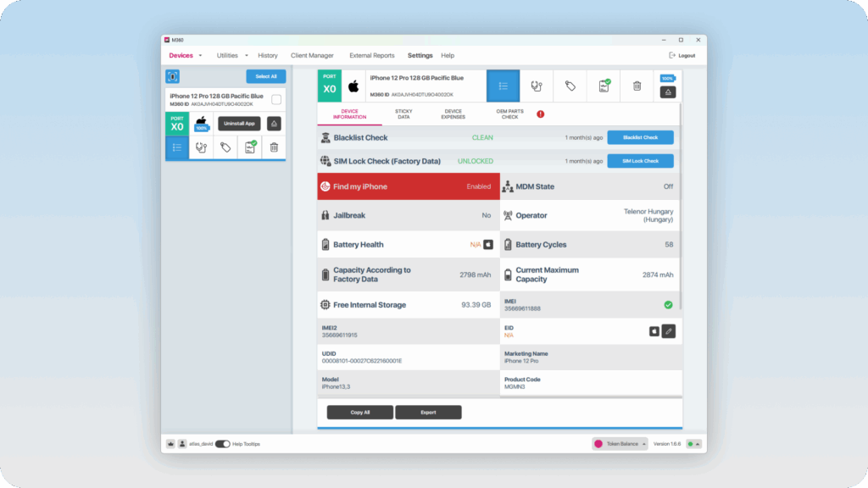Click the red warning icon beside OEM Parts Check
Screen dimensions: 868x488
coord(540,114)
